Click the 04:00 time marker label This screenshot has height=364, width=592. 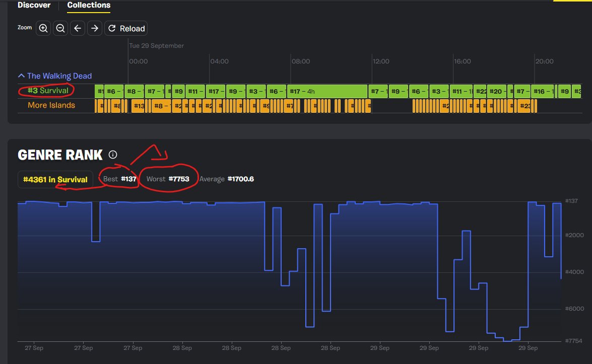[219, 61]
